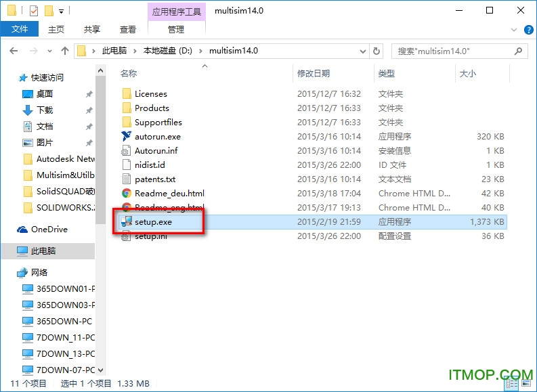Sort by the 名称 column header
The width and height of the screenshot is (537, 392).
(x=129, y=74)
